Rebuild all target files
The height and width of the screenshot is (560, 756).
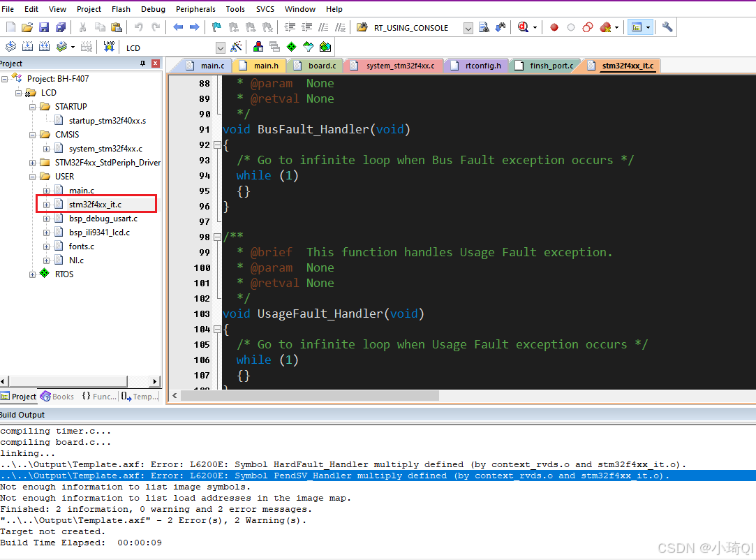coord(43,45)
